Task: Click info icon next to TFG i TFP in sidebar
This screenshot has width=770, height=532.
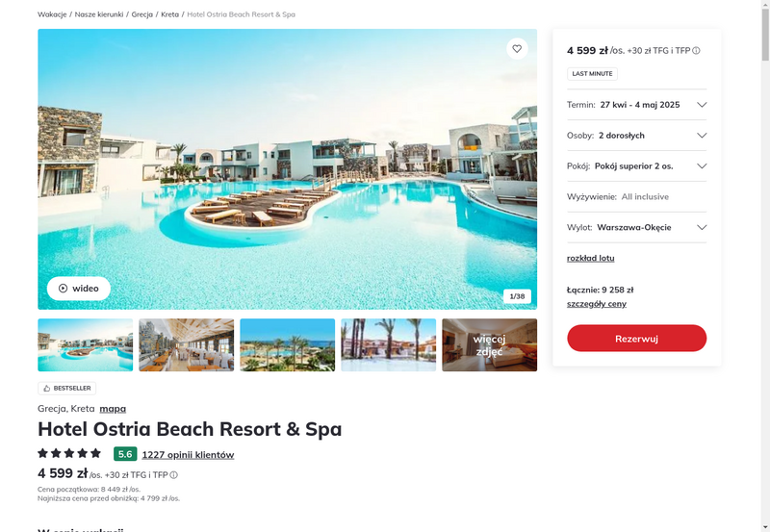Action: click(696, 51)
